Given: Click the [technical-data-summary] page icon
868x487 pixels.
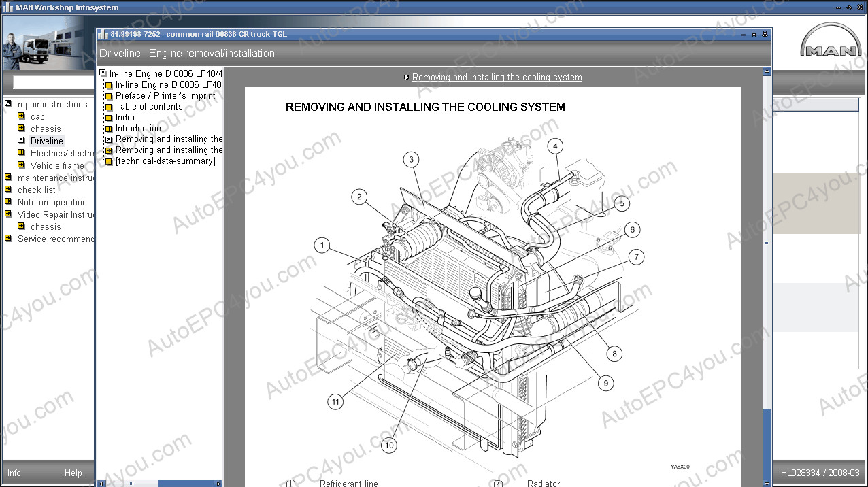Looking at the screenshot, I should [109, 162].
